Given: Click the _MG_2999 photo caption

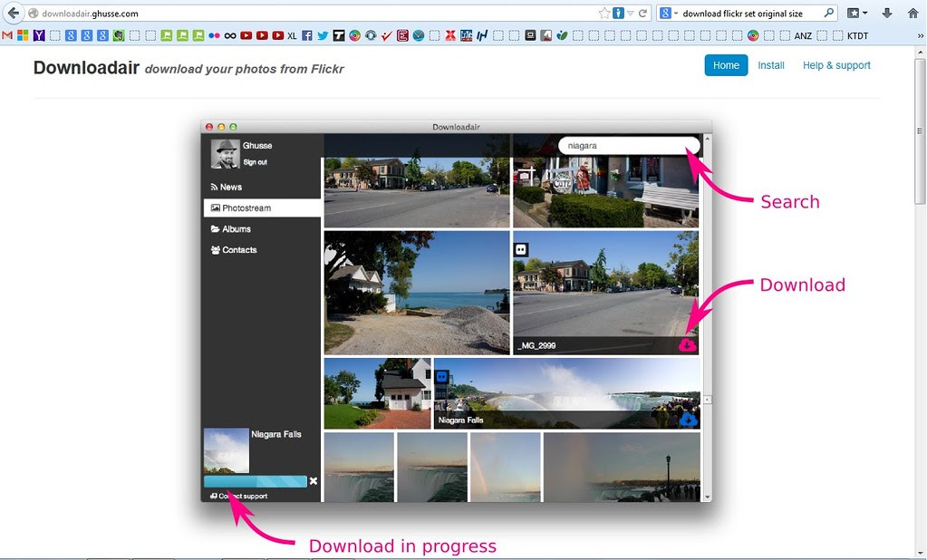Looking at the screenshot, I should (x=536, y=345).
